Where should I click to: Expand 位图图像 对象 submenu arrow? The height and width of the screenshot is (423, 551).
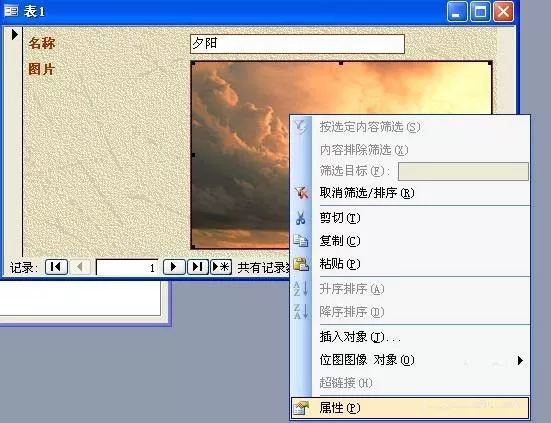tap(520, 360)
